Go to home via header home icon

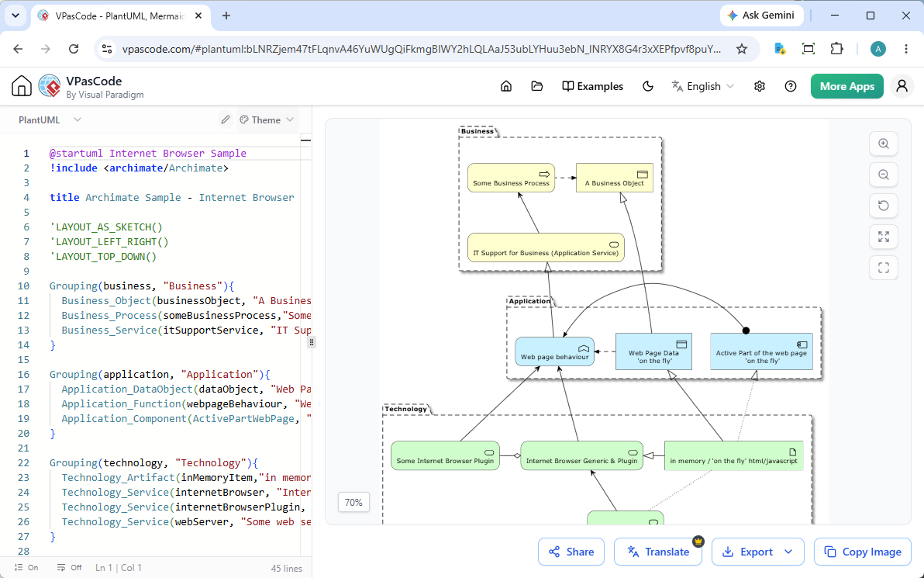point(506,86)
